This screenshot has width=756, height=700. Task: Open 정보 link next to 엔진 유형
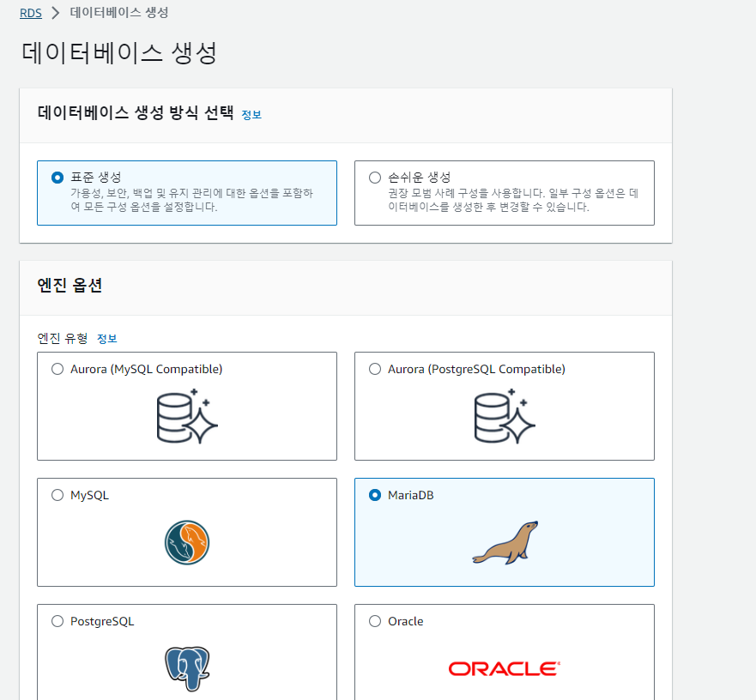pyautogui.click(x=107, y=339)
